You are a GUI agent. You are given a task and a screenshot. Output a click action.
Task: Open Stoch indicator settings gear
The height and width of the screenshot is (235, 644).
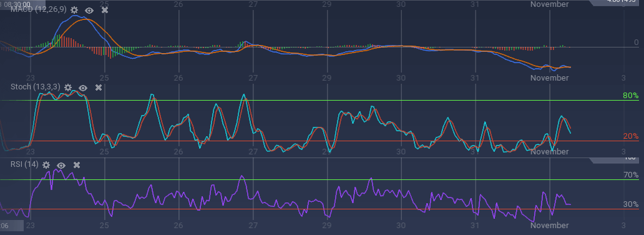68,87
